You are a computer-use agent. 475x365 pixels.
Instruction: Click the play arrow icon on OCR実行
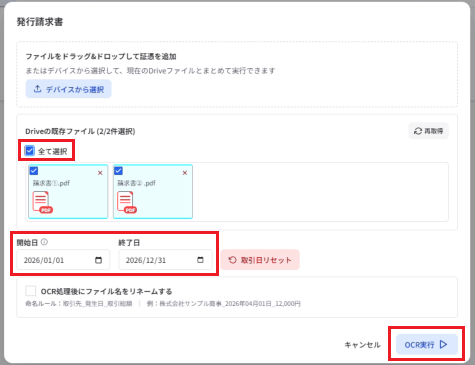pyautogui.click(x=443, y=344)
